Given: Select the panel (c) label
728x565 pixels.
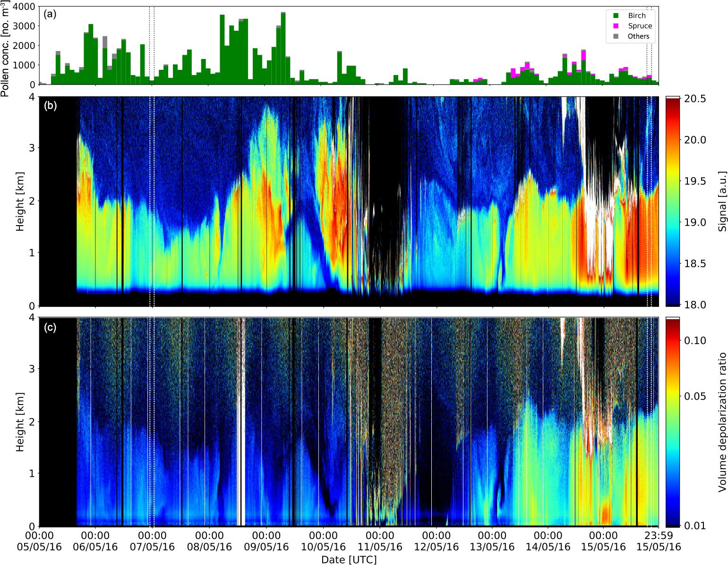Looking at the screenshot, I should [x=50, y=327].
